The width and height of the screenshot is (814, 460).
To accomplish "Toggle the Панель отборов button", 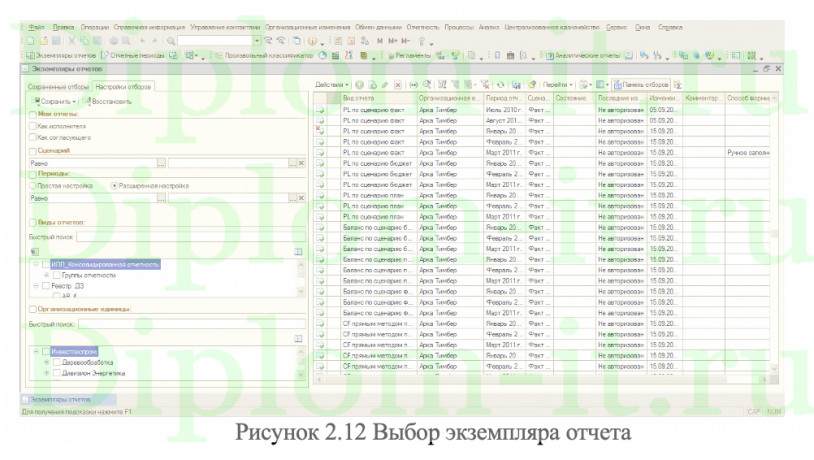I will [x=642, y=85].
